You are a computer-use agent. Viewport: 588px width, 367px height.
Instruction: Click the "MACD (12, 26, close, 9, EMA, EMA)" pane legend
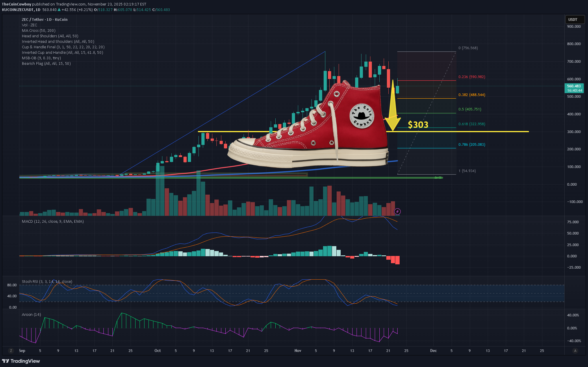[x=53, y=221]
